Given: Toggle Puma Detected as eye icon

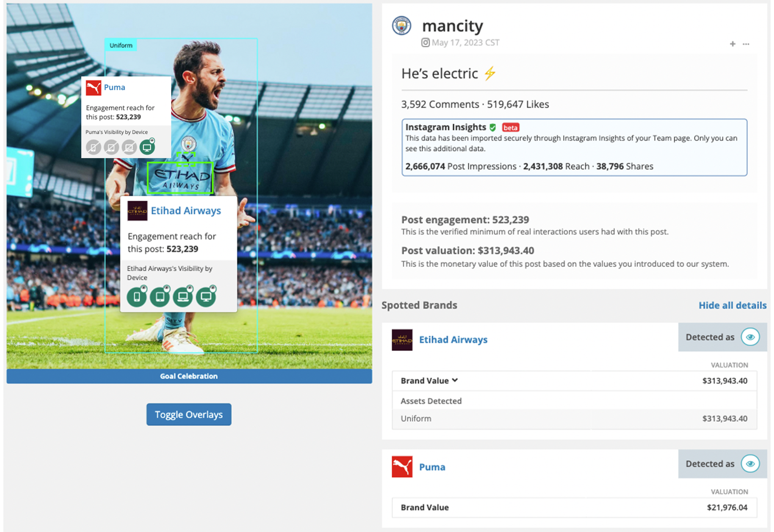Looking at the screenshot, I should 750,464.
